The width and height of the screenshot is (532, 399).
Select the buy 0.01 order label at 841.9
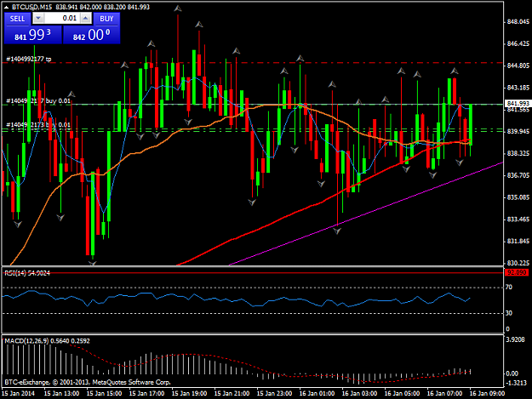point(38,100)
